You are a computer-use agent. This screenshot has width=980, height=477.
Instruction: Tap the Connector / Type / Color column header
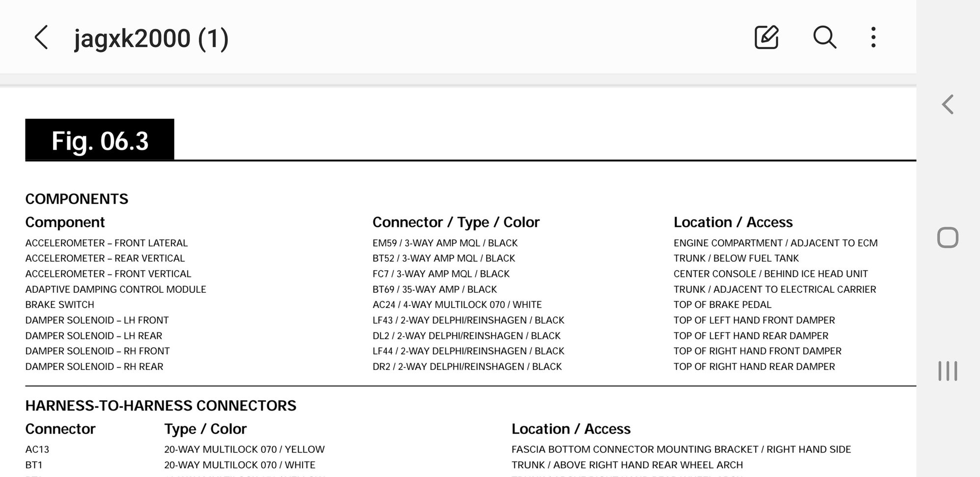[456, 223]
